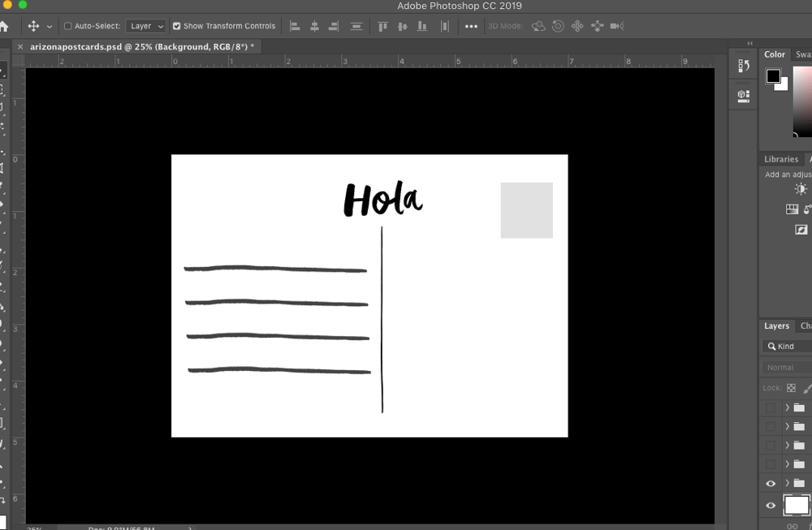Click Lock transparent pixels icon
The image size is (812, 530).
(791, 388)
